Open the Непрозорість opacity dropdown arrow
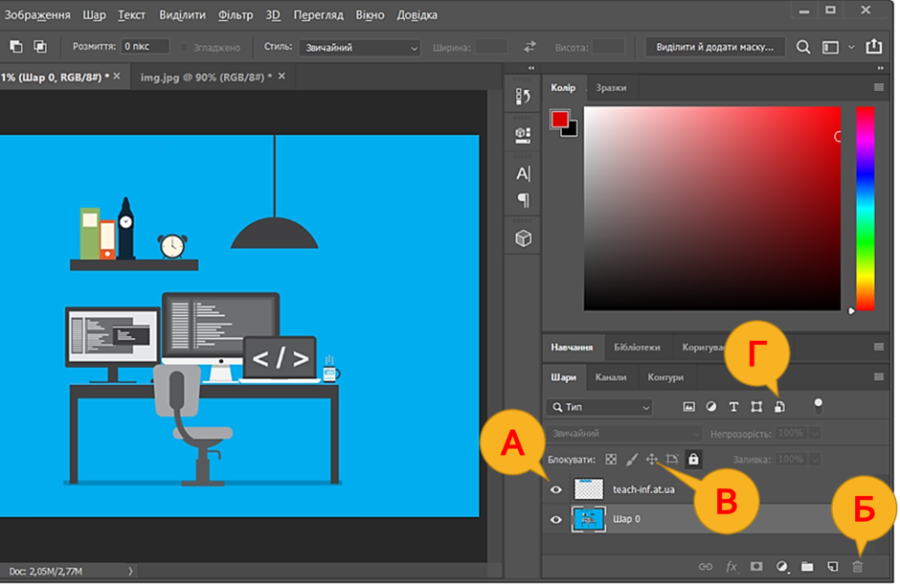The width and height of the screenshot is (900, 588). (815, 434)
